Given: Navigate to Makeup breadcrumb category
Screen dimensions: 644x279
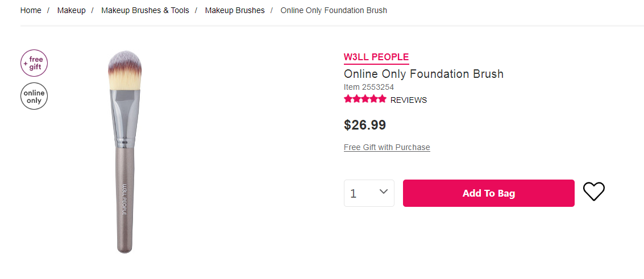Looking at the screenshot, I should 72,11.
